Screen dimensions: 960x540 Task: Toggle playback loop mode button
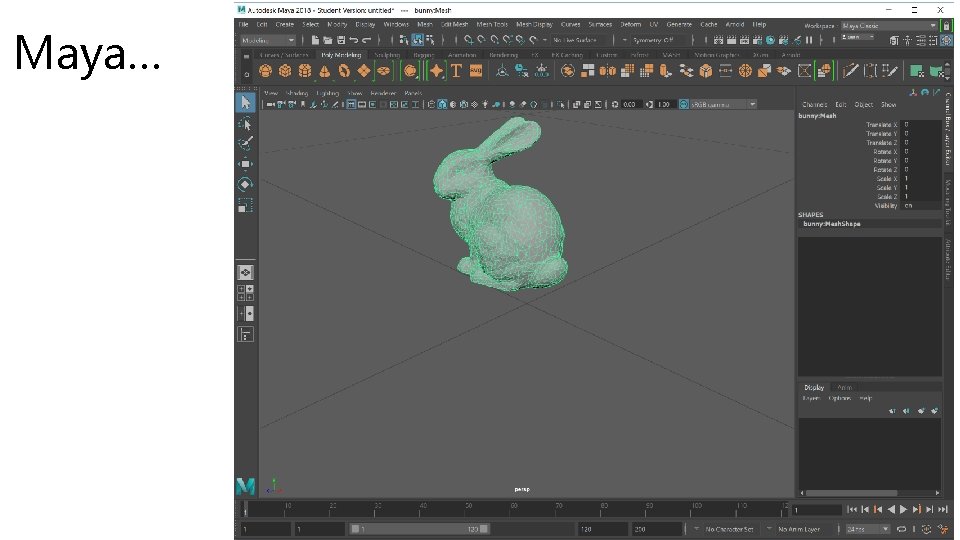click(x=902, y=528)
